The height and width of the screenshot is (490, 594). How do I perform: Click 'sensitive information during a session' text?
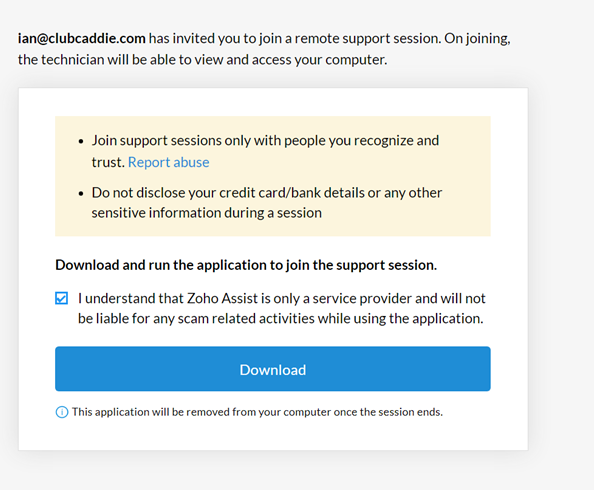pyautogui.click(x=206, y=213)
